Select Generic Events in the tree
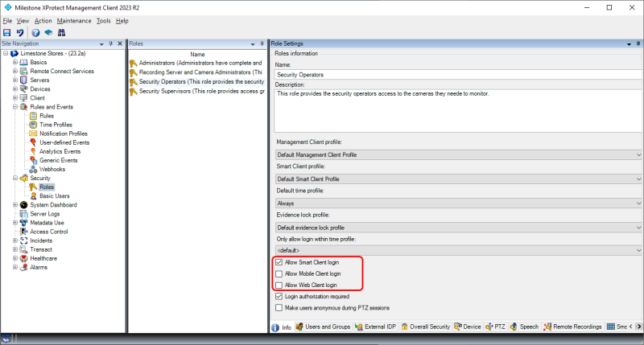 point(58,160)
